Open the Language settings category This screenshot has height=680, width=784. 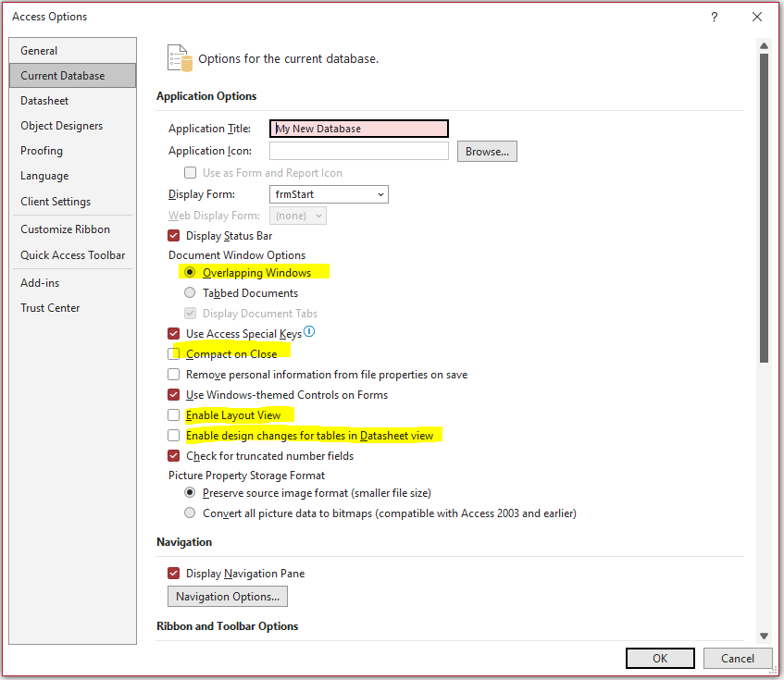[72, 176]
